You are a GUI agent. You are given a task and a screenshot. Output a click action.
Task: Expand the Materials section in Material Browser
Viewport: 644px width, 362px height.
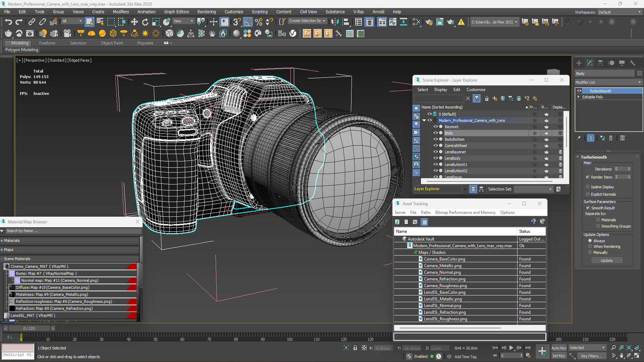[2, 241]
